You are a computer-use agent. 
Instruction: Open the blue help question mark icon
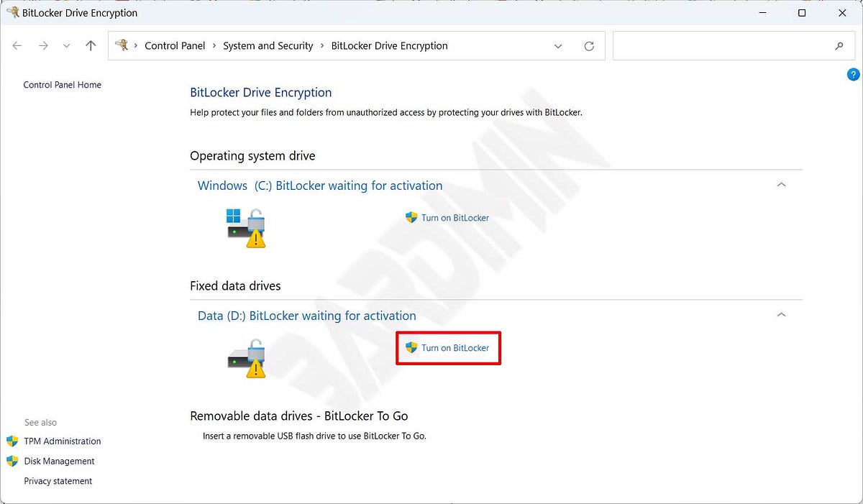[x=853, y=74]
